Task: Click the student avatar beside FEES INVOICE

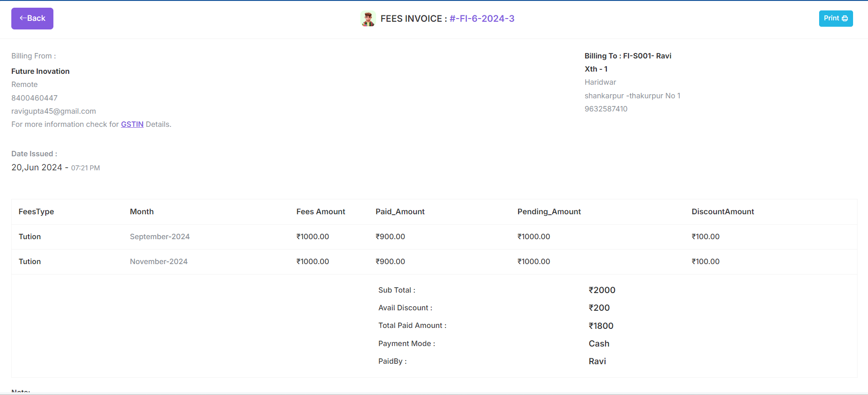Action: tap(368, 19)
